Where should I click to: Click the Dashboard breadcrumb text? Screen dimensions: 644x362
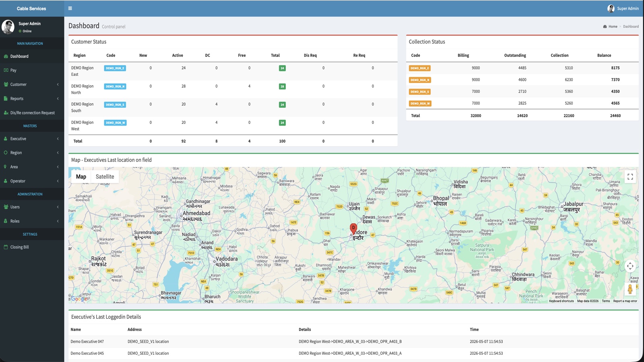pyautogui.click(x=631, y=27)
